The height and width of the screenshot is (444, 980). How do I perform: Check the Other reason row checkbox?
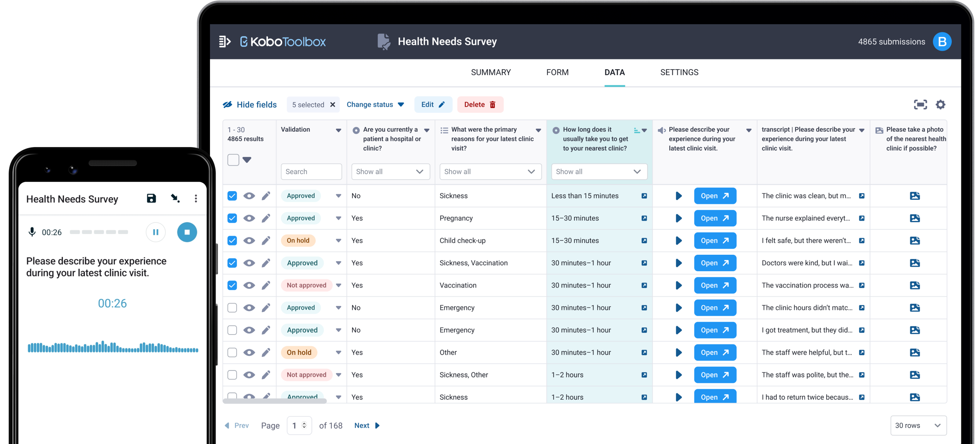[232, 353]
